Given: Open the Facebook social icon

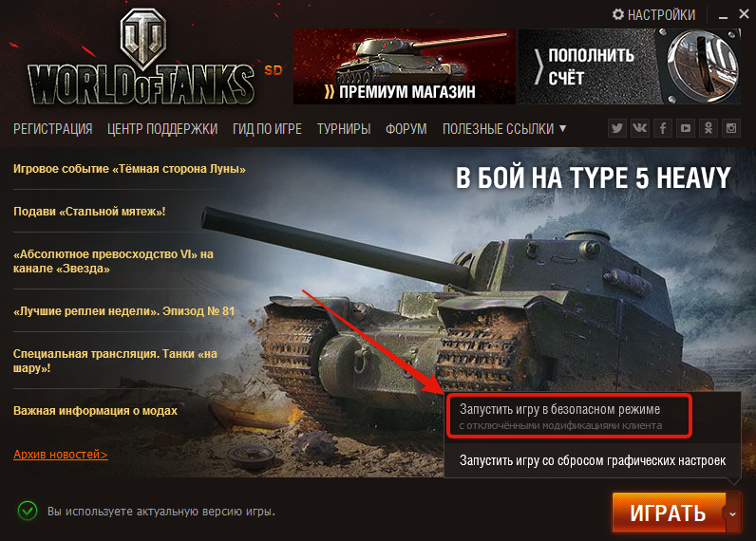Looking at the screenshot, I should coord(663,128).
